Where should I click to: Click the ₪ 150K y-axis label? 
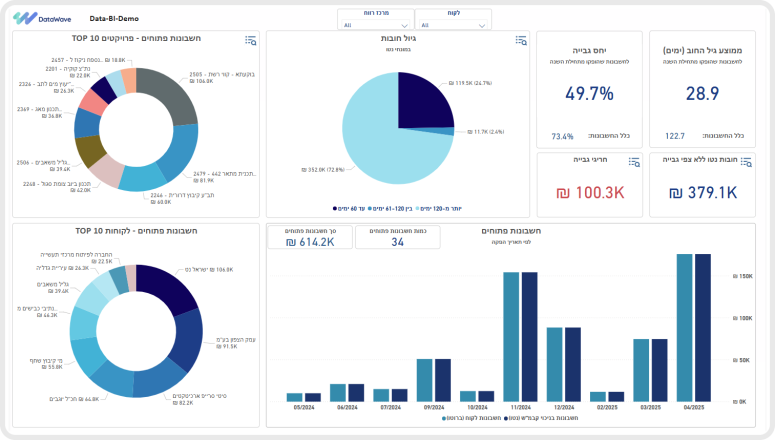click(742, 276)
